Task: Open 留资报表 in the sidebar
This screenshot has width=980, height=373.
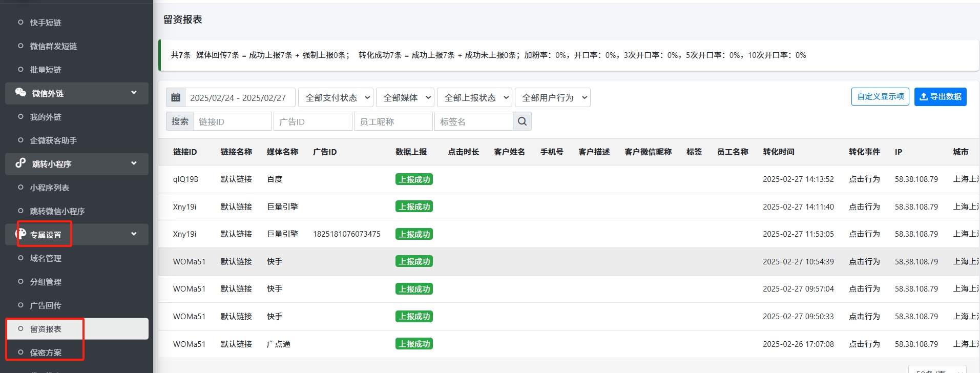Action: [x=46, y=329]
